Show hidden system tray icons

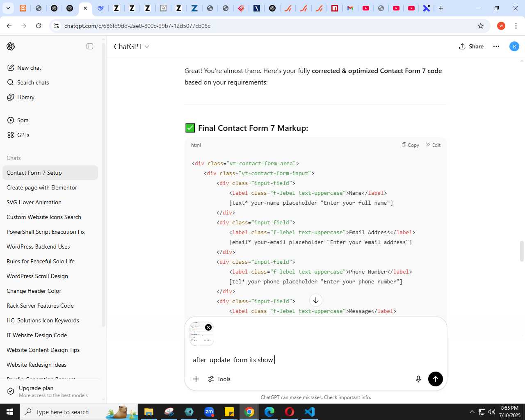(x=472, y=412)
